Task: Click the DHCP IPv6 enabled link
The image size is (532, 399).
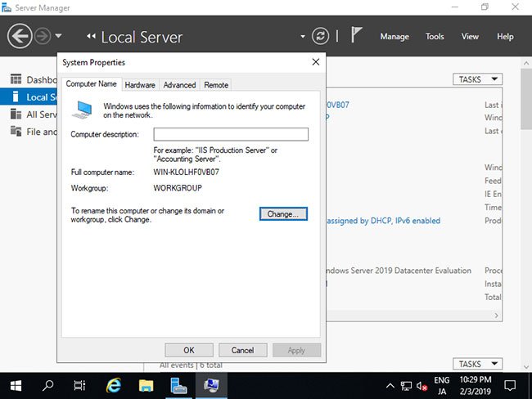Action: (x=383, y=221)
